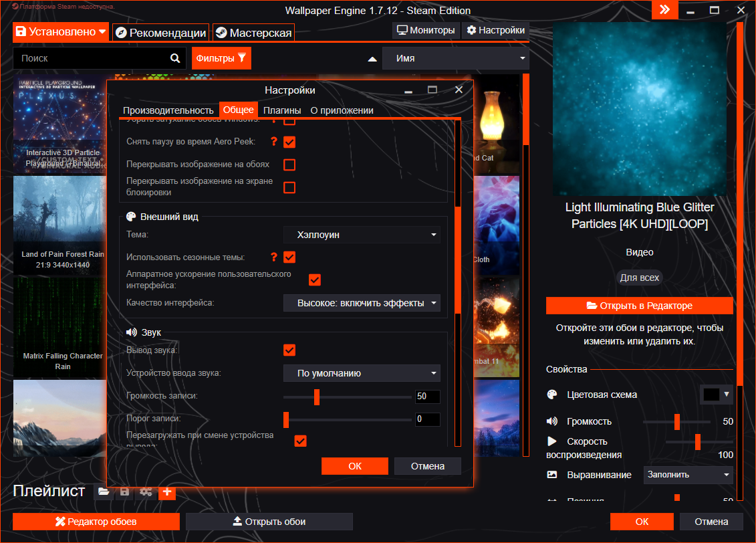This screenshot has height=543, width=756.
Task: Switch to Производительность tab
Action: 168,110
